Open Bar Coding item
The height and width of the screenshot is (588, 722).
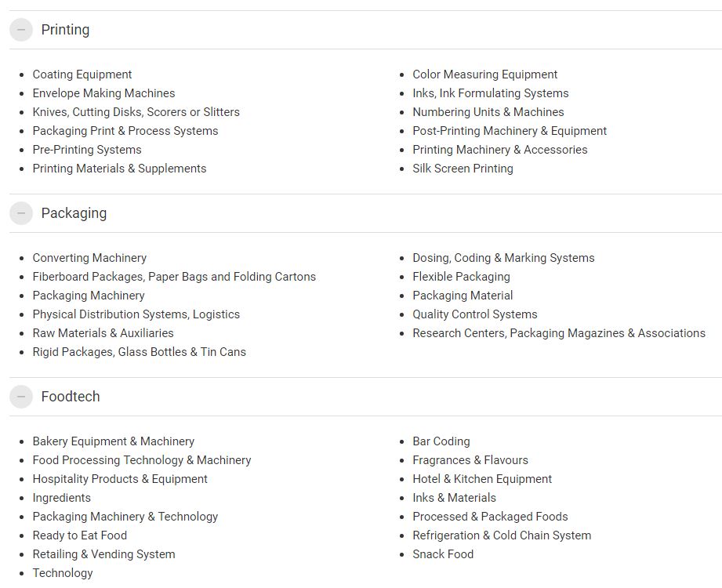click(x=441, y=441)
